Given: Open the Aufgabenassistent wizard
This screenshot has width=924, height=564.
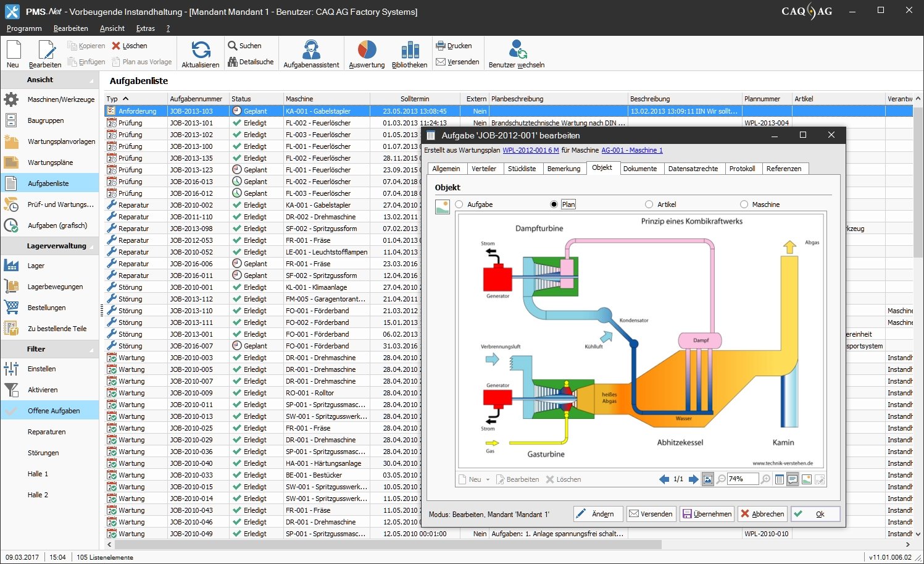Looking at the screenshot, I should coord(311,53).
